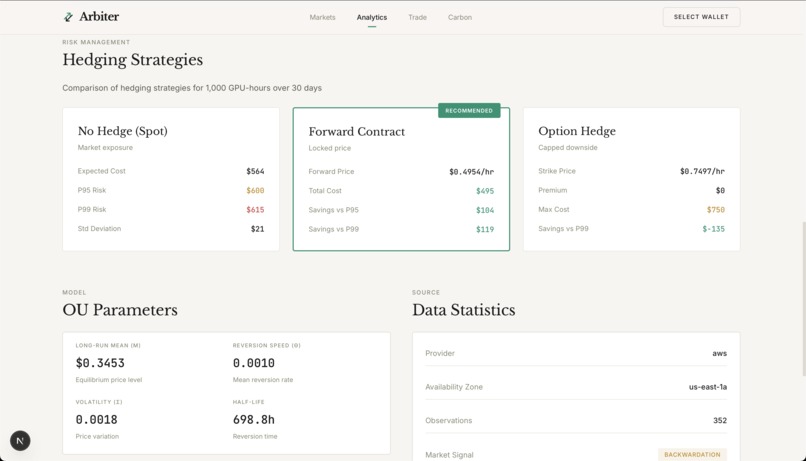806x461 pixels.
Task: Click Forward Contract savings vs P99 $119
Action: coord(485,229)
